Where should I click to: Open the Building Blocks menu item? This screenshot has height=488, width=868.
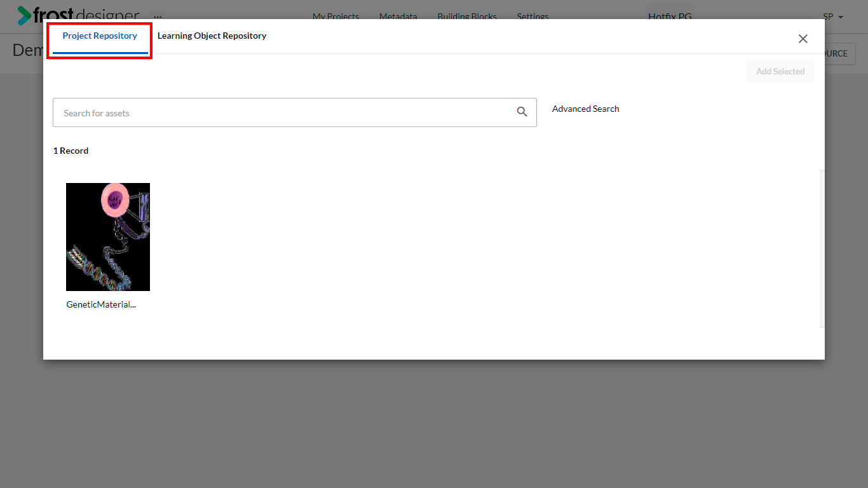point(467,17)
